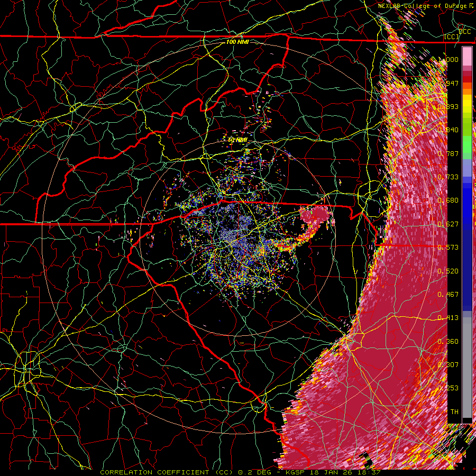
Task: Click the 0.733 legend value
Action: [448, 177]
